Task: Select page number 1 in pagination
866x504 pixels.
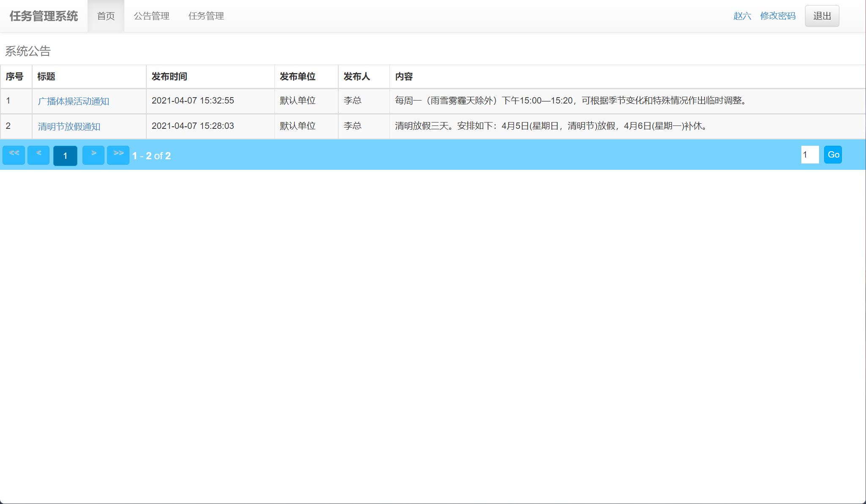Action: pyautogui.click(x=65, y=155)
